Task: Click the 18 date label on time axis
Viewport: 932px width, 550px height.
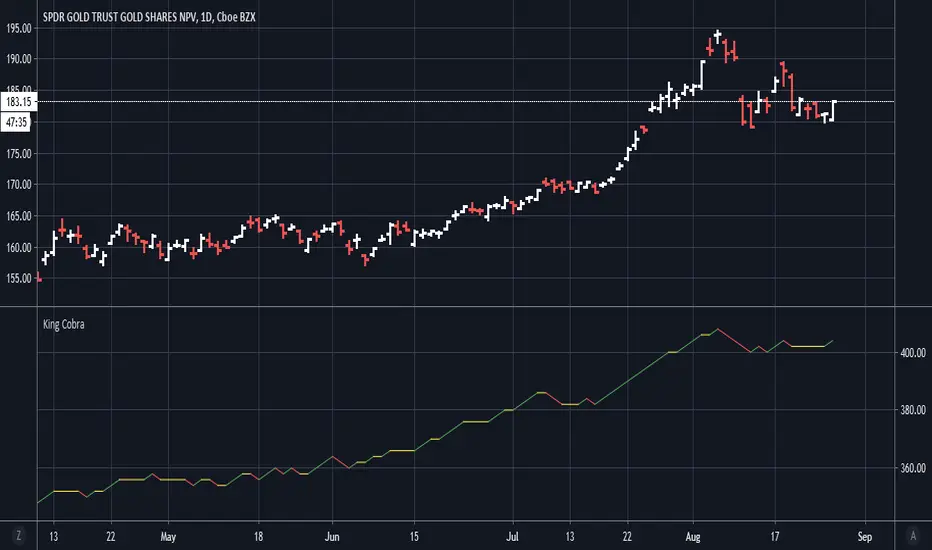Action: (x=258, y=537)
